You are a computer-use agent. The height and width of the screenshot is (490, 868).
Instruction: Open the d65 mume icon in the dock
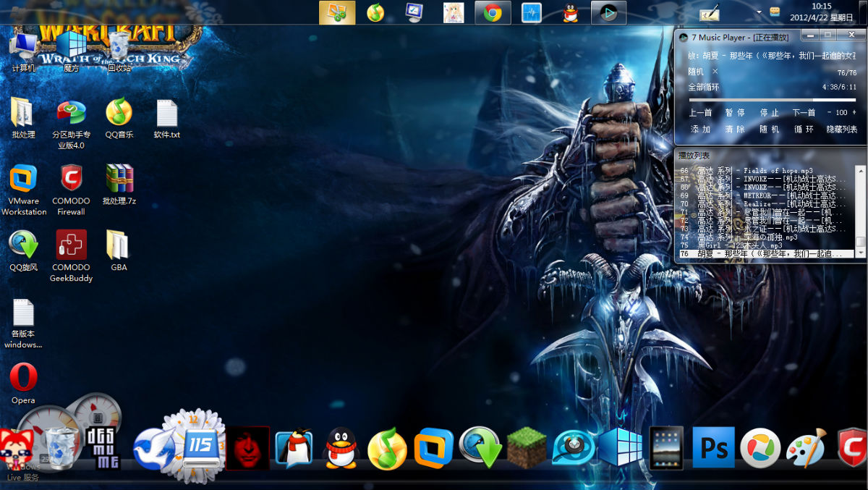[x=102, y=449]
